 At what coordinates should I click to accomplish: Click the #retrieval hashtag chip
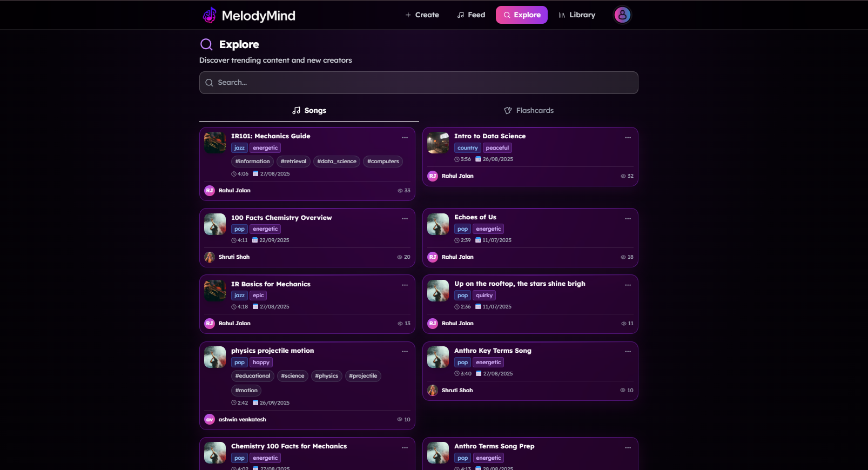point(293,162)
